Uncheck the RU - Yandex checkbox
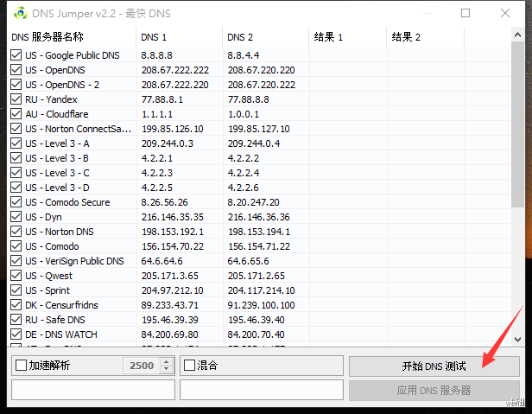This screenshot has height=414, width=532. 16,99
